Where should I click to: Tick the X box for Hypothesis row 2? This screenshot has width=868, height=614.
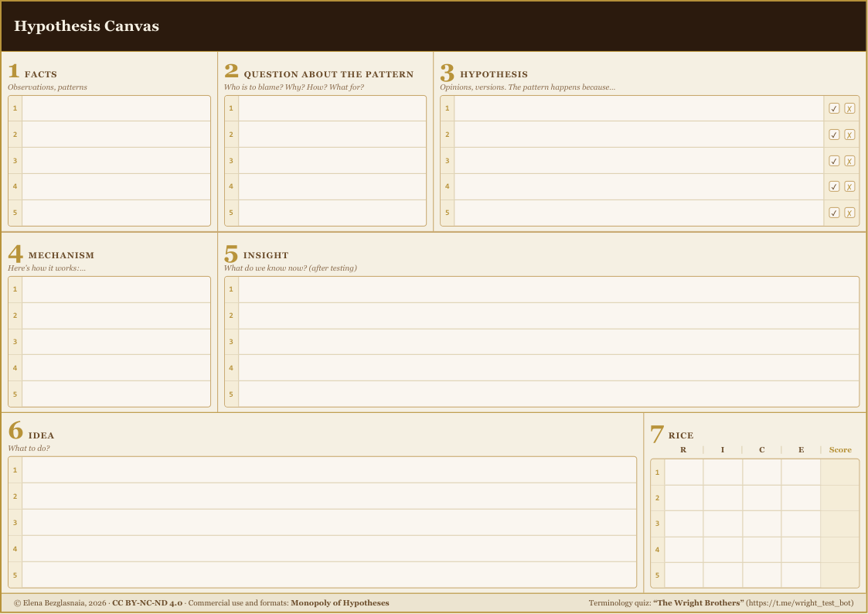coord(849,135)
